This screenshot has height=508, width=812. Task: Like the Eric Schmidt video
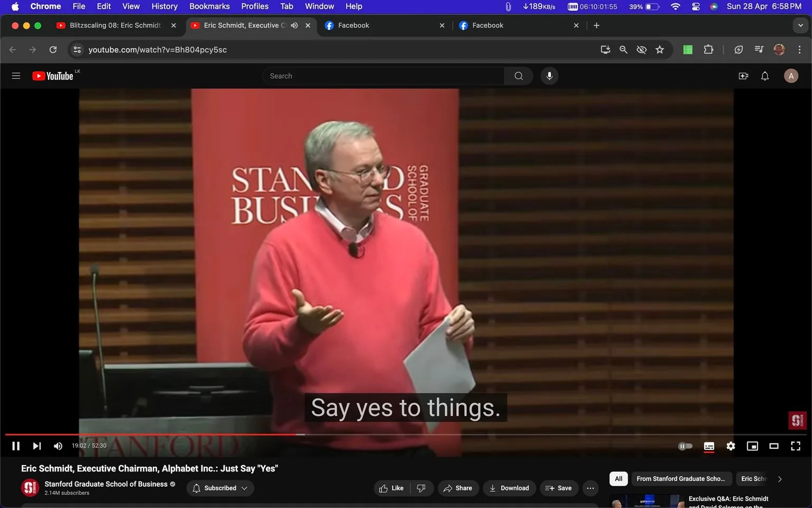[391, 488]
